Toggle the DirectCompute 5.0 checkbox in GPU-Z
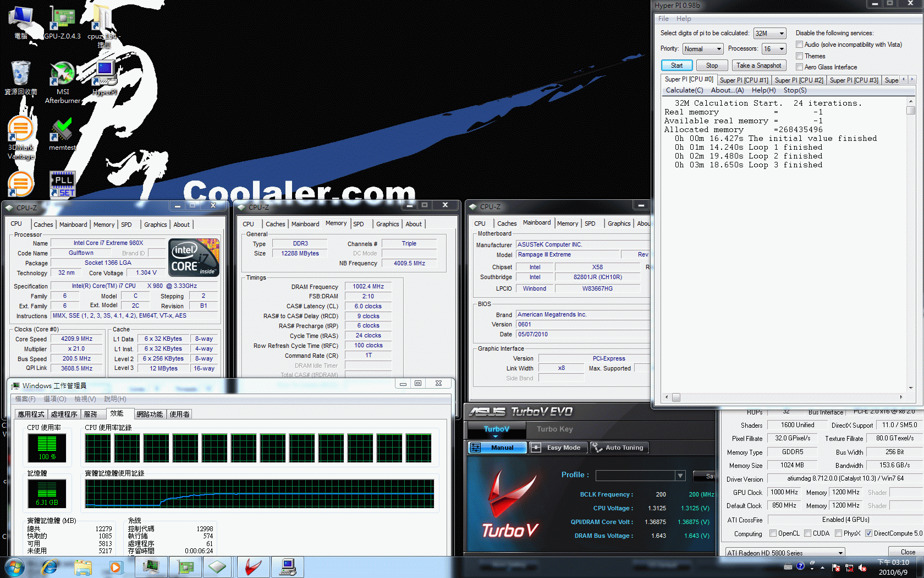 (x=868, y=533)
